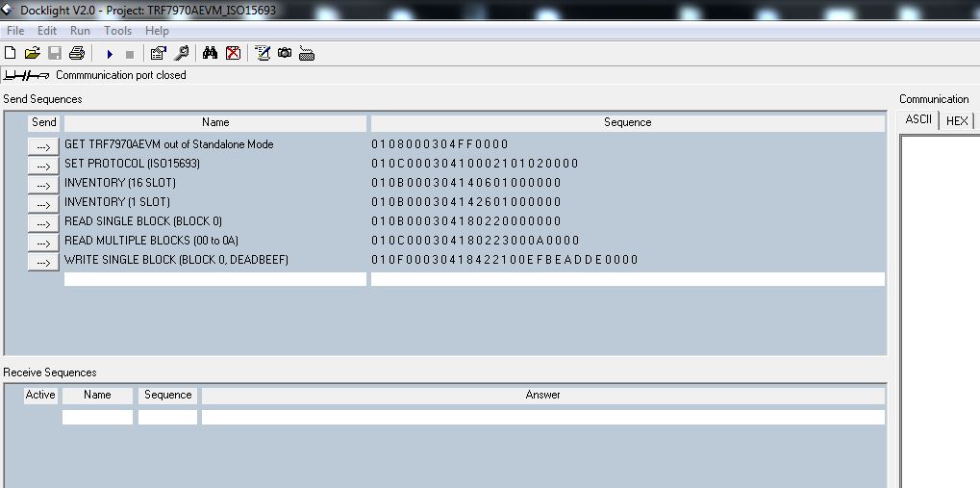Start communication with the play icon
980x488 pixels.
point(110,55)
